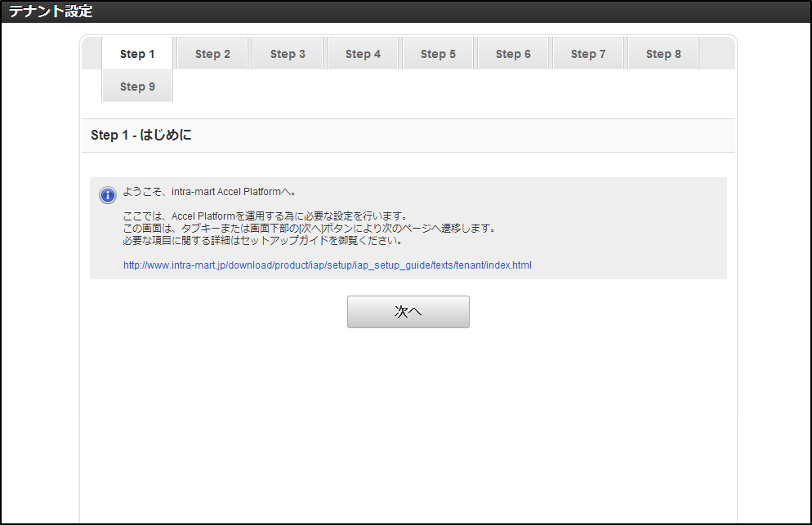Screen dimensions: 812x525
Task: Go to the Step 5 tab
Action: [438, 53]
